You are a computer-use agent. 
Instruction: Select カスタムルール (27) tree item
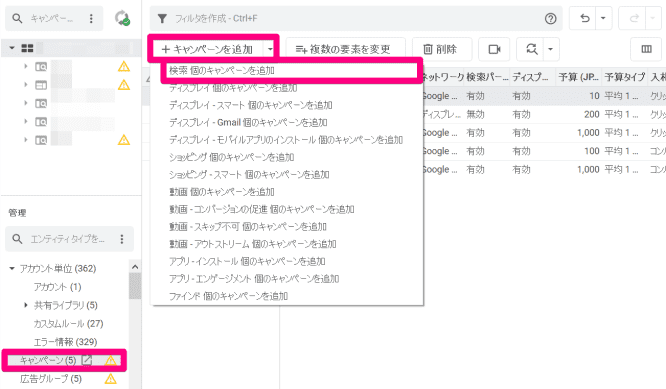pos(68,324)
